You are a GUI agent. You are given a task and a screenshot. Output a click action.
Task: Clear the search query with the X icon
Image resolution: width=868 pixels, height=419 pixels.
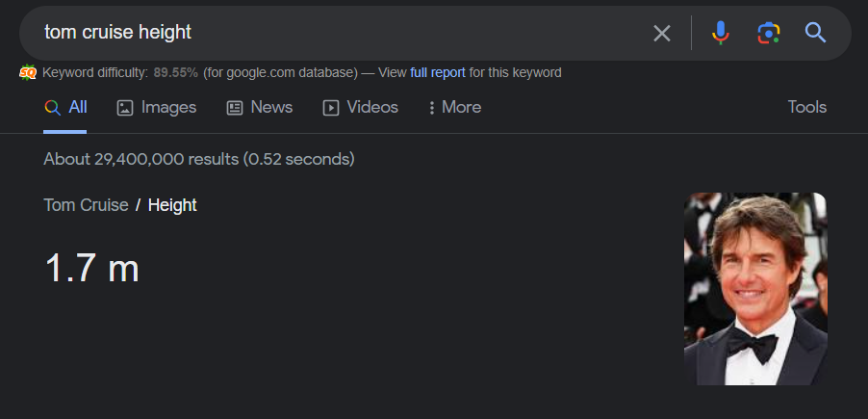(662, 34)
